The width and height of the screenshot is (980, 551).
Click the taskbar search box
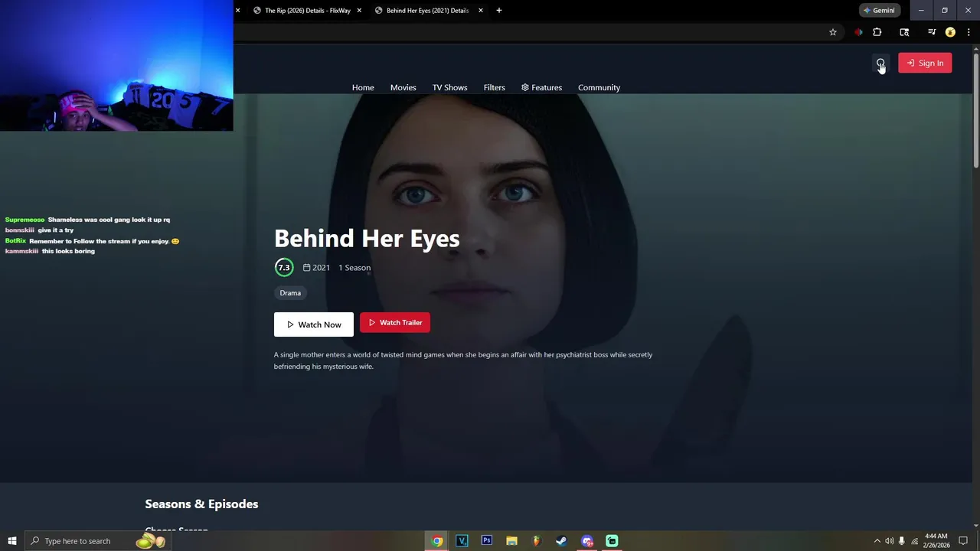point(96,541)
